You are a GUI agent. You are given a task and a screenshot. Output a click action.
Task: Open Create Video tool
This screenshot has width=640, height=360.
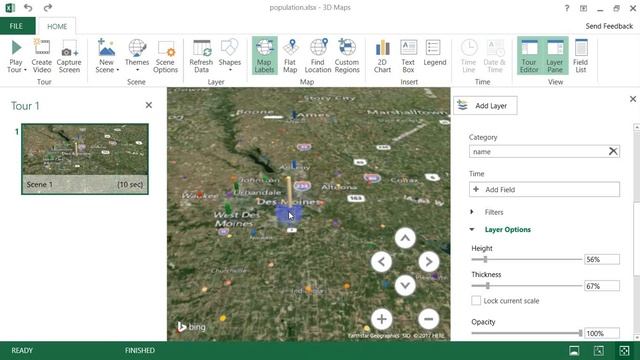pyautogui.click(x=42, y=56)
